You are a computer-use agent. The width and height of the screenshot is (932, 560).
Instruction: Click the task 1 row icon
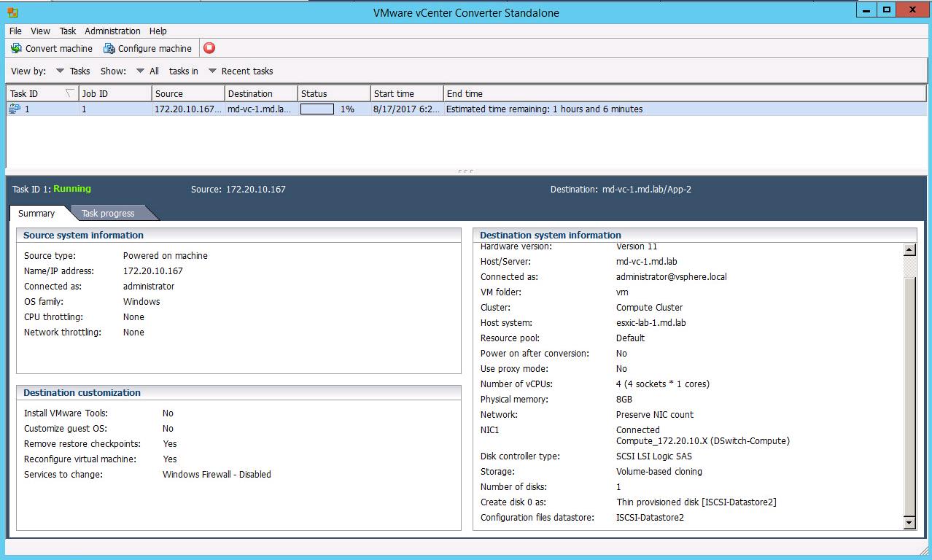15,109
